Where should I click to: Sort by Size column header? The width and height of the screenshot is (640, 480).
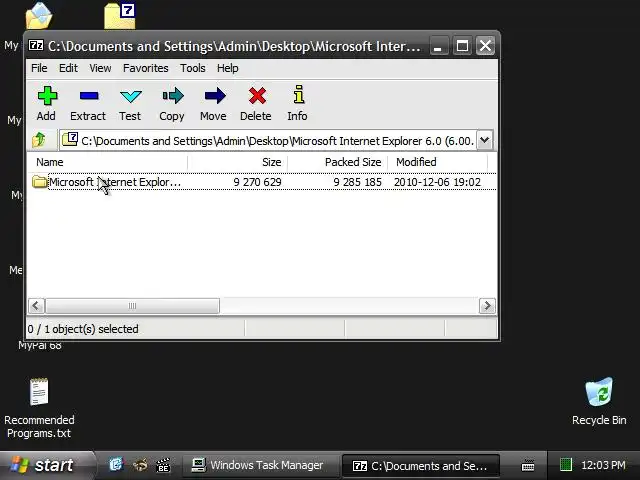[x=238, y=162]
